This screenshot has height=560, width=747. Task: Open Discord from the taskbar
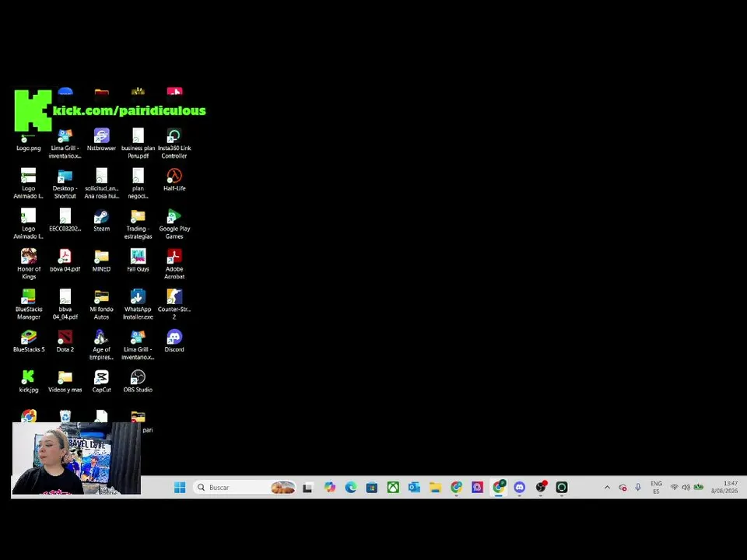pyautogui.click(x=520, y=487)
